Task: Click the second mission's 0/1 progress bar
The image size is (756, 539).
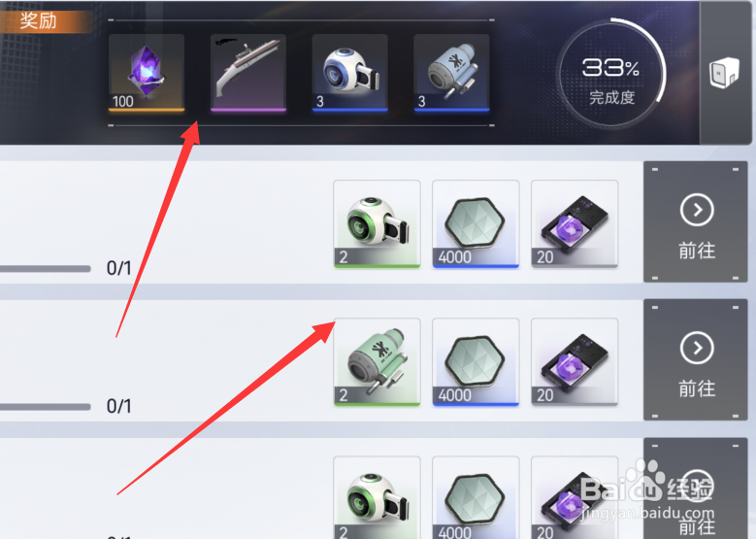Action: (46, 407)
